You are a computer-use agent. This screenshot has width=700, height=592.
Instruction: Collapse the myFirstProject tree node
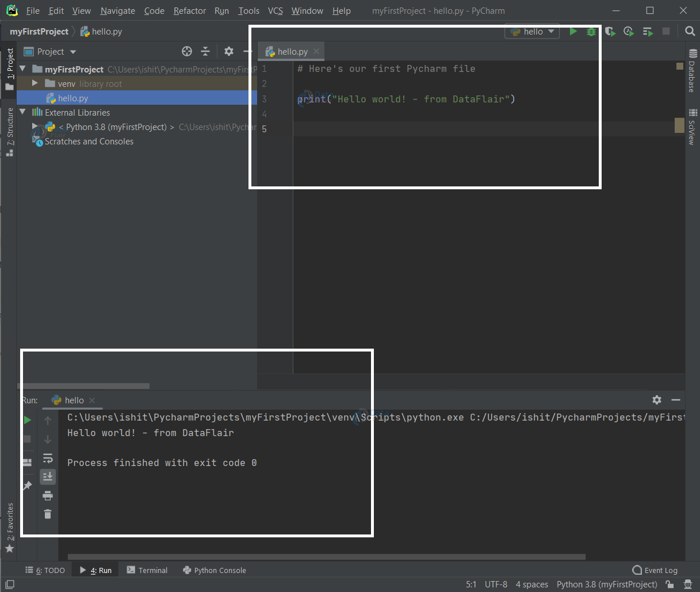22,69
